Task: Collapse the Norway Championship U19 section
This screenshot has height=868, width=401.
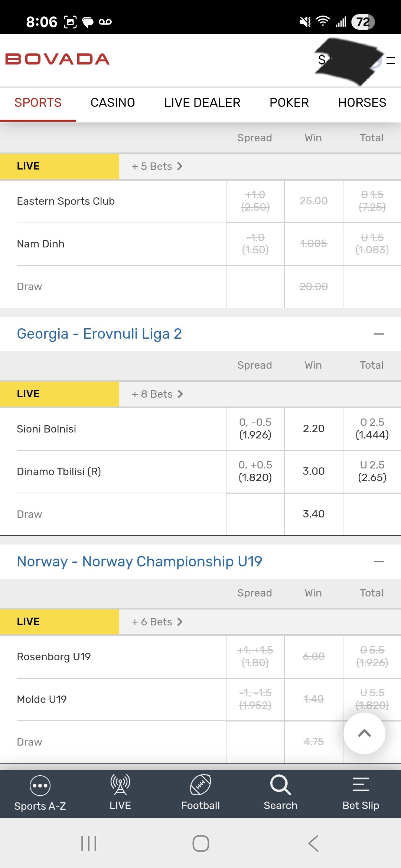Action: click(379, 562)
